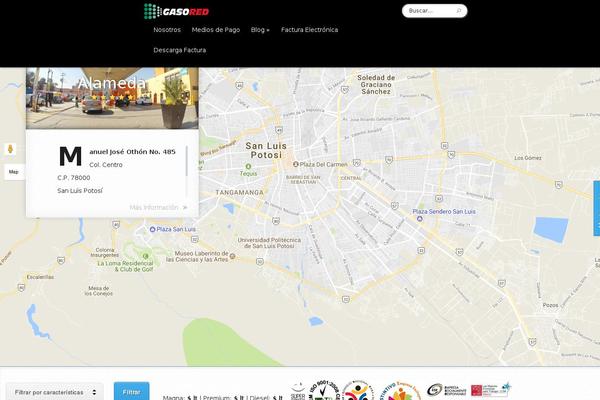Click the Gasored logo
600x400 pixels.
(x=176, y=11)
